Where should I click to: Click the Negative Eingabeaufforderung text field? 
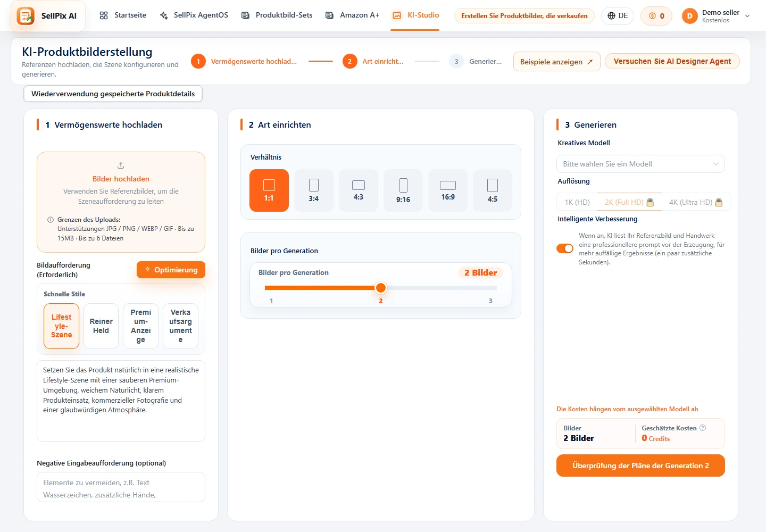(x=121, y=487)
